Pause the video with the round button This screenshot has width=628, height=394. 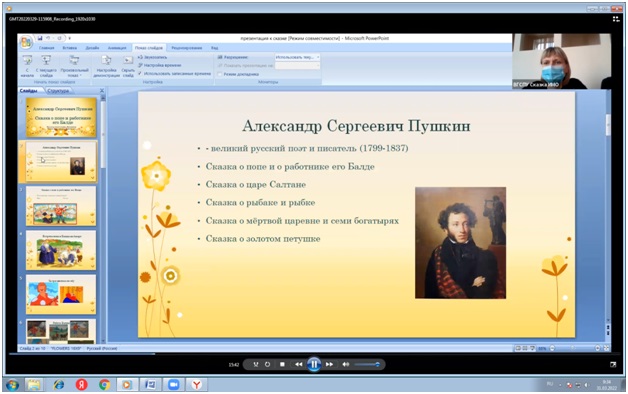(x=314, y=364)
